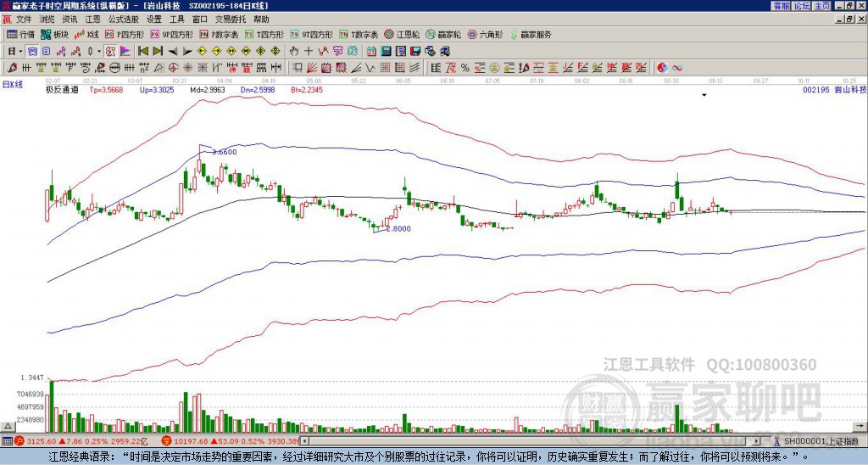
Task: Toggle the 权 adjustment icon
Action: (x=110, y=52)
